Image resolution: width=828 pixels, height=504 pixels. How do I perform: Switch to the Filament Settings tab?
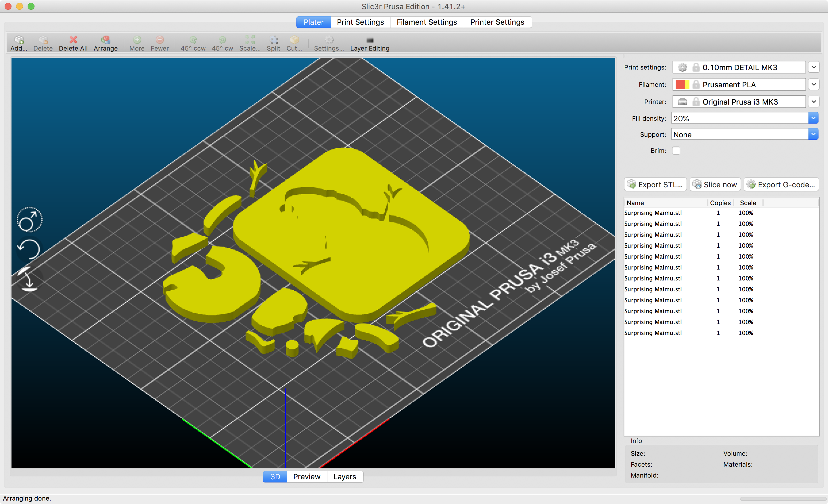click(426, 22)
